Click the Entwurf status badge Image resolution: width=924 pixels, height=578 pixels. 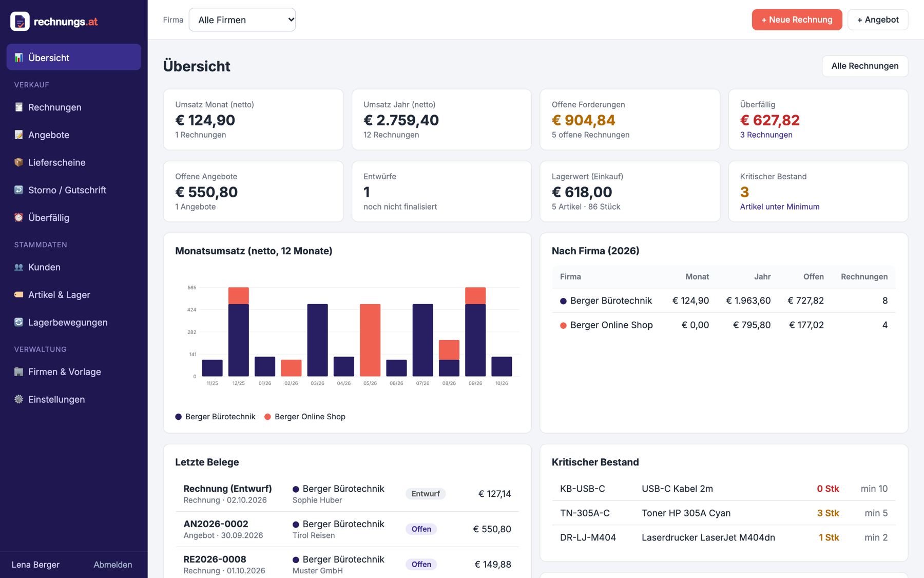point(426,494)
